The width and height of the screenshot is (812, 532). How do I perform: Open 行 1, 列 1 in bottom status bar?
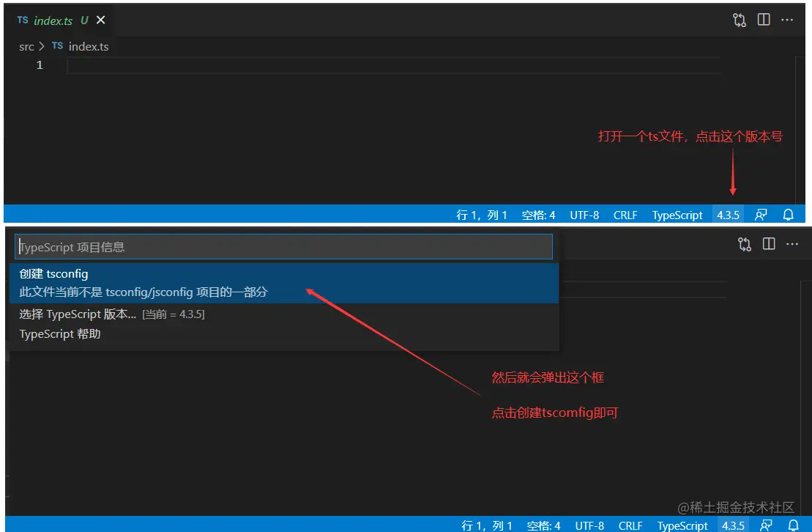tap(487, 525)
